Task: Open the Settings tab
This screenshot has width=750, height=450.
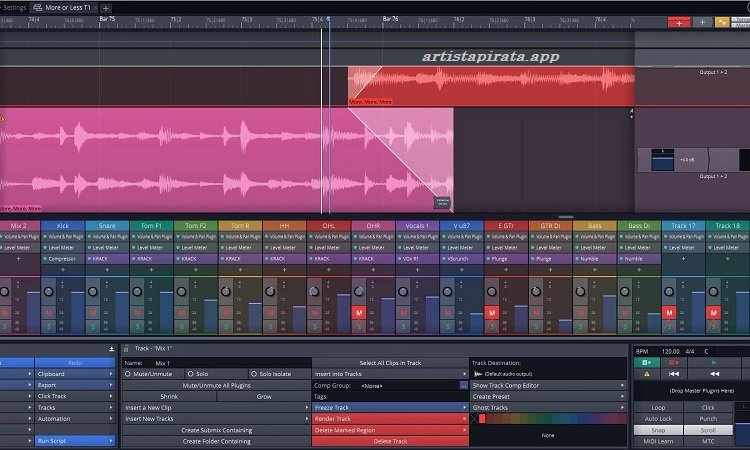Action: click(x=14, y=8)
